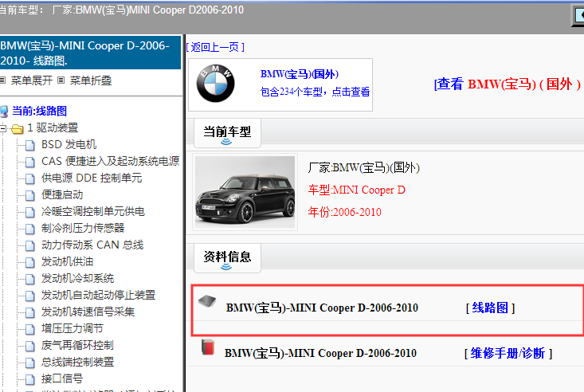Click the document icon beside 发动机自动起动停止装置
Viewport: 584px width, 392px height.
tap(29, 296)
